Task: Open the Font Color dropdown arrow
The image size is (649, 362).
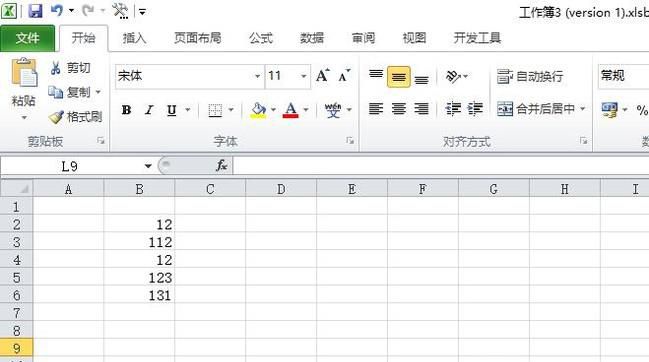Action: point(306,110)
